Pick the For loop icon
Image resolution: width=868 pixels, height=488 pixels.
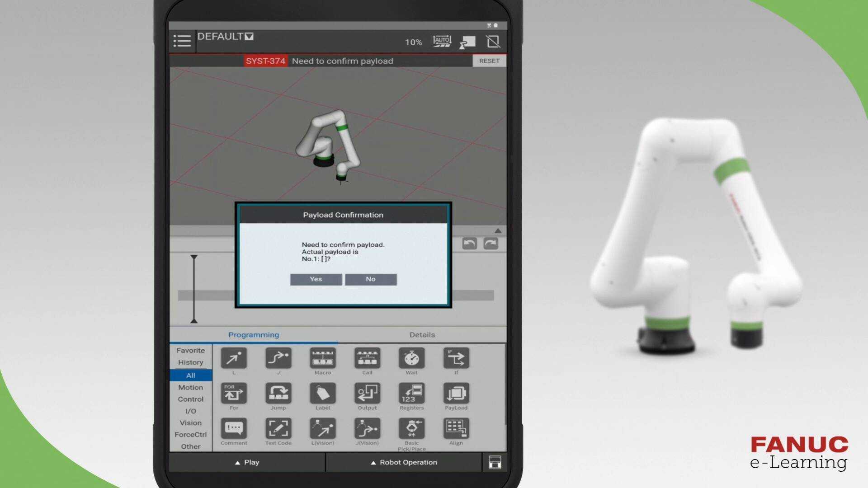pyautogui.click(x=234, y=394)
